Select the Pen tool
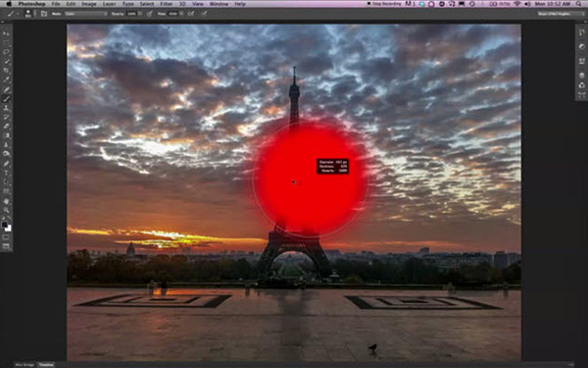This screenshot has width=588, height=368. 7,164
